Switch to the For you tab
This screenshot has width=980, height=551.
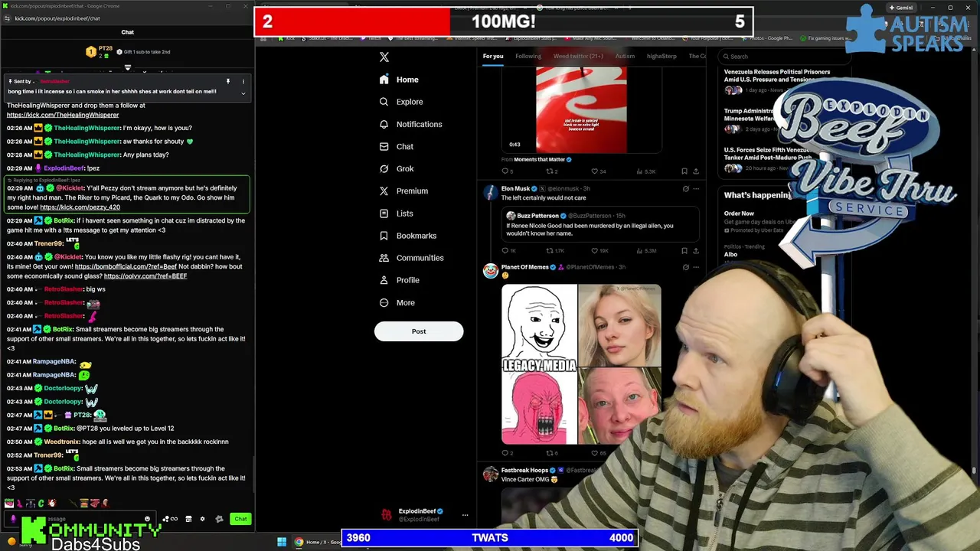[x=493, y=56]
